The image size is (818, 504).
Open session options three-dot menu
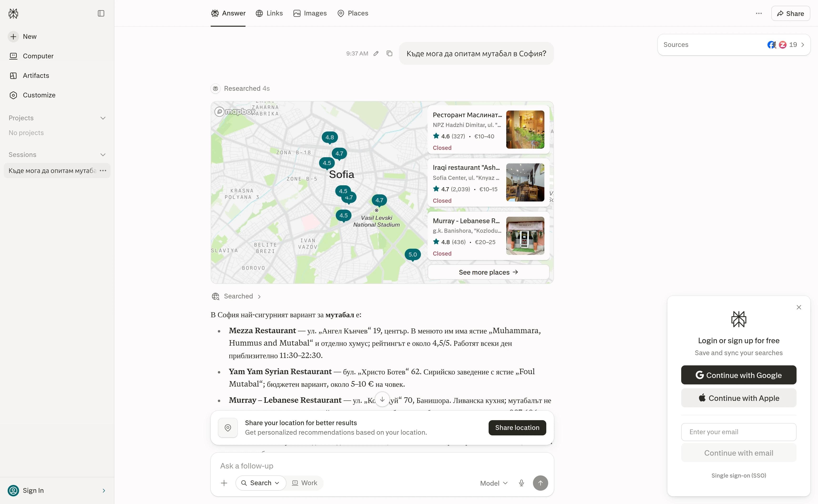pos(103,171)
